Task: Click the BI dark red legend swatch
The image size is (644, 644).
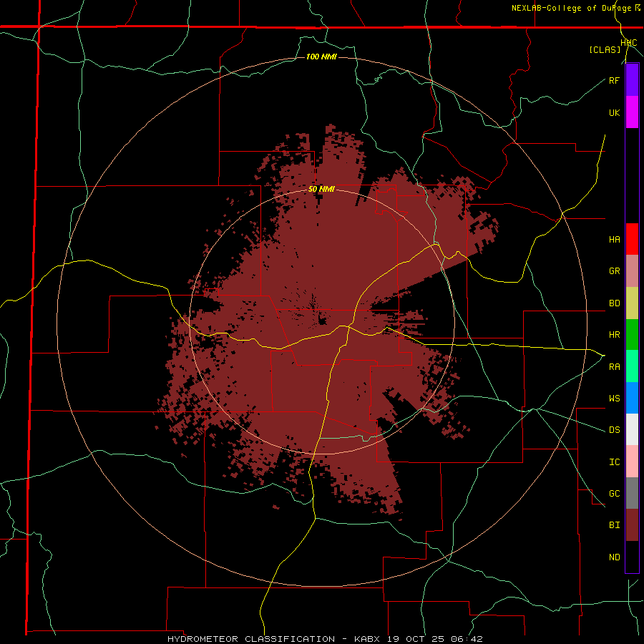Action: [x=632, y=525]
